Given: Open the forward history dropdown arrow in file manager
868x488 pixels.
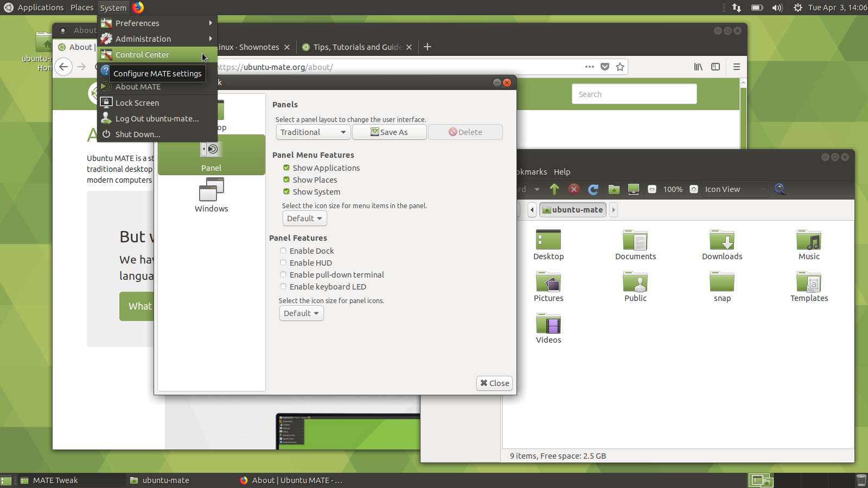Looking at the screenshot, I should (x=537, y=189).
